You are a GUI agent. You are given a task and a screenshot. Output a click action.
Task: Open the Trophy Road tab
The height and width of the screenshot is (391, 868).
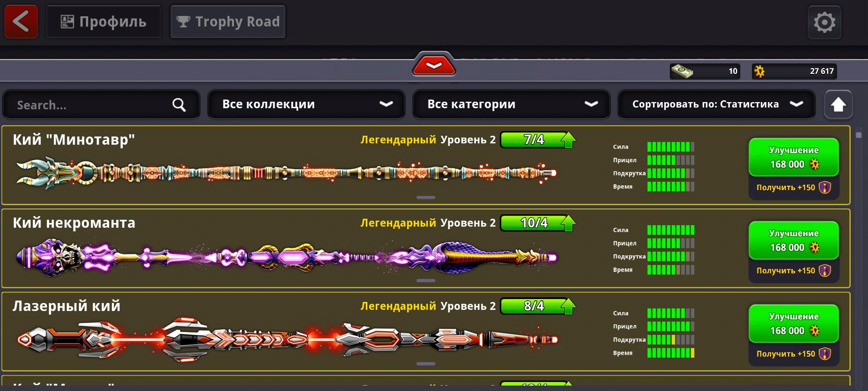tap(228, 22)
